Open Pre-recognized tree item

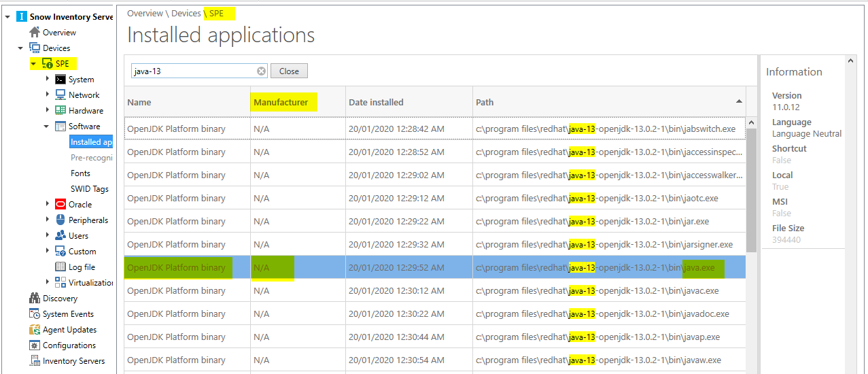[92, 158]
